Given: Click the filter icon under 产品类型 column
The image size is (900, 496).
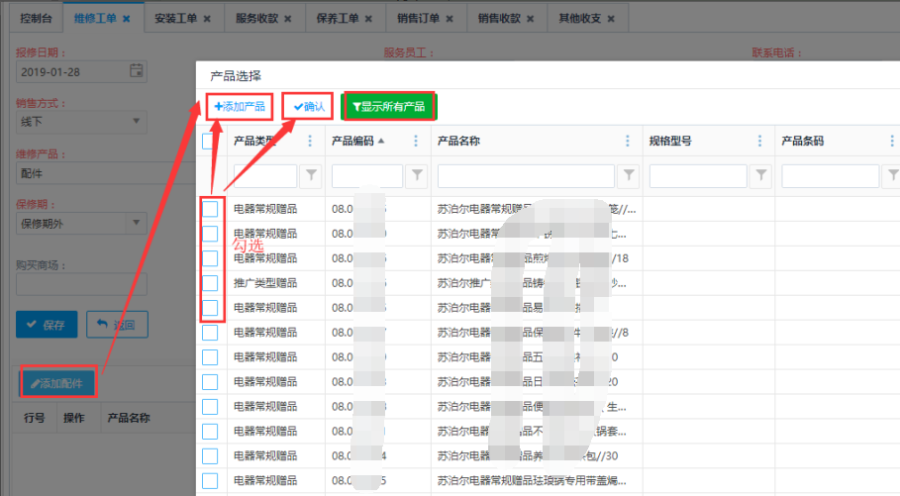Looking at the screenshot, I should coord(312,176).
